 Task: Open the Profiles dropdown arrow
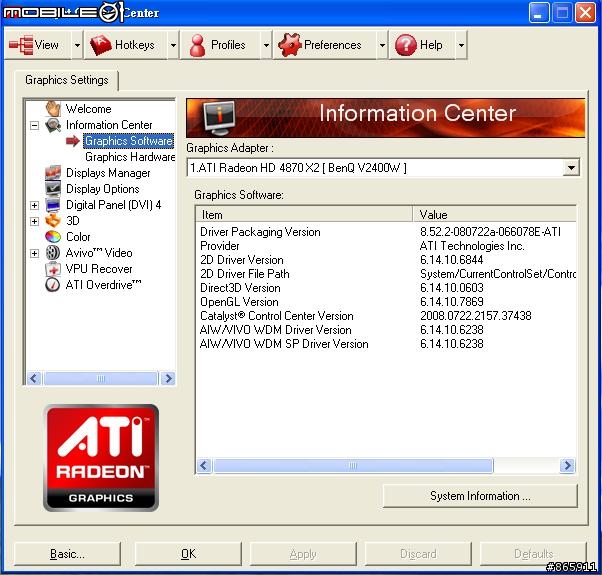tap(266, 45)
